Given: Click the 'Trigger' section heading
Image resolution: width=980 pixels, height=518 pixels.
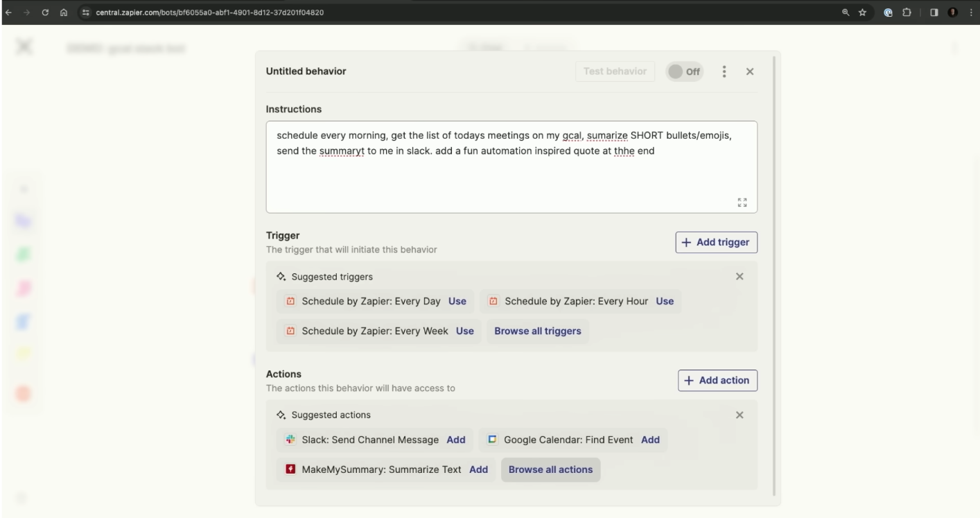Looking at the screenshot, I should coord(283,236).
